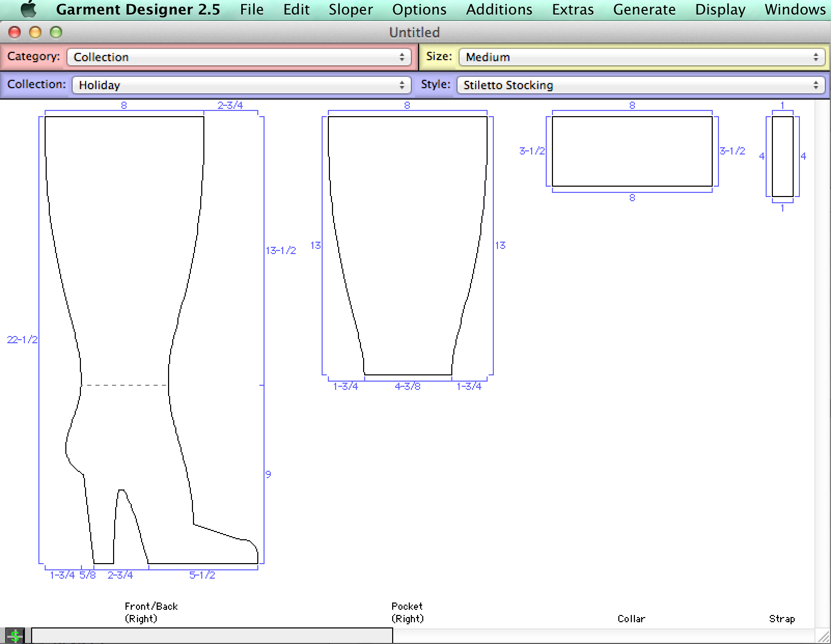831x644 pixels.
Task: Open the Windows menu
Action: [795, 9]
